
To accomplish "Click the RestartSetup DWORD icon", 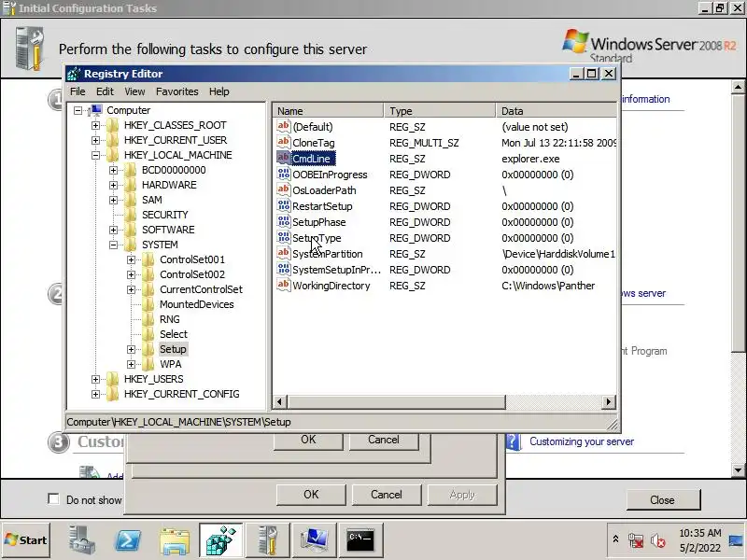I will [284, 205].
